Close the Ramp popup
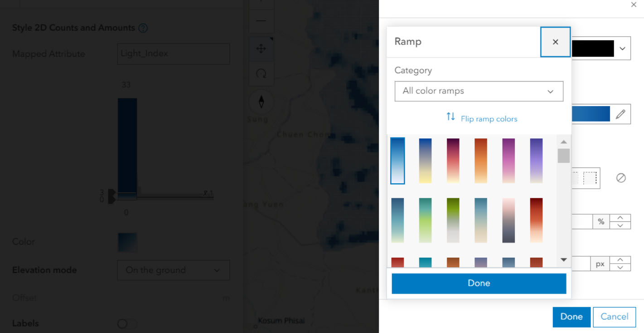Image resolution: width=644 pixels, height=333 pixels. (555, 42)
